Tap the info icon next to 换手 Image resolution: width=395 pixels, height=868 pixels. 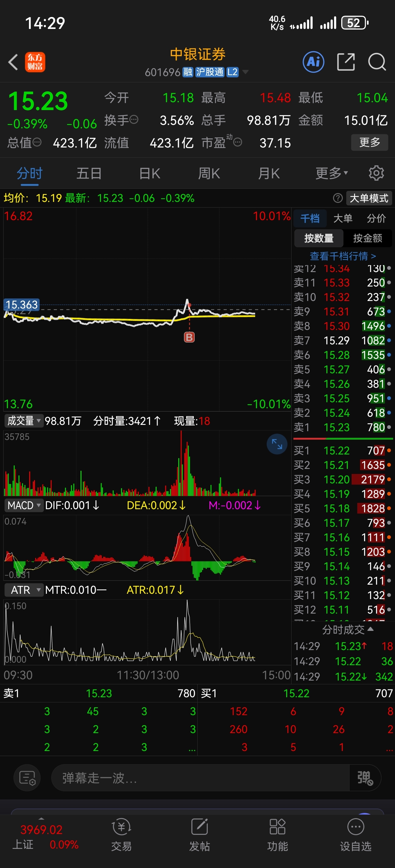[134, 120]
